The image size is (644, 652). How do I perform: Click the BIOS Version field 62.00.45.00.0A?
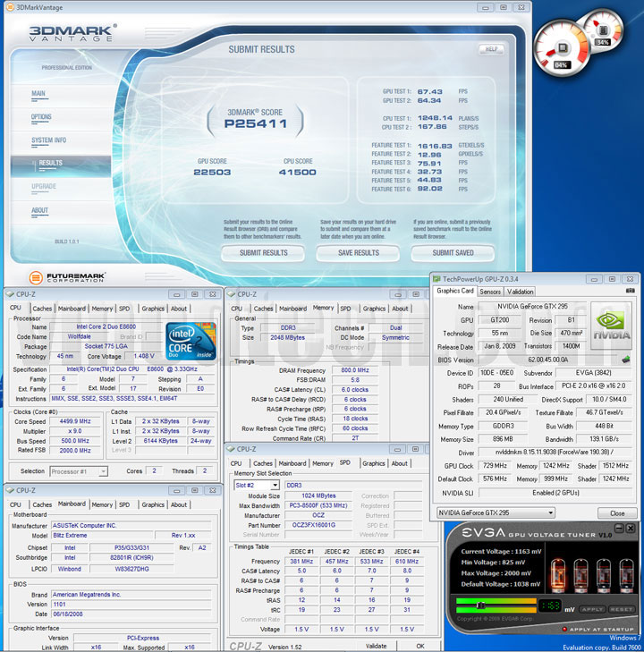547,360
